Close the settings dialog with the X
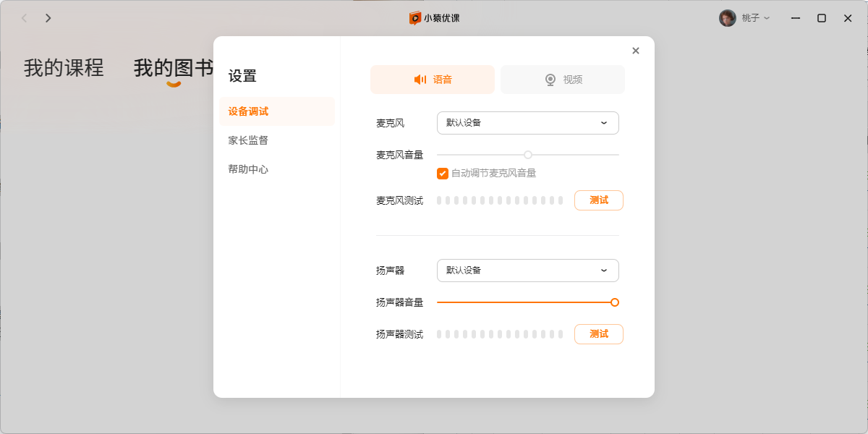The height and width of the screenshot is (434, 868). click(636, 51)
